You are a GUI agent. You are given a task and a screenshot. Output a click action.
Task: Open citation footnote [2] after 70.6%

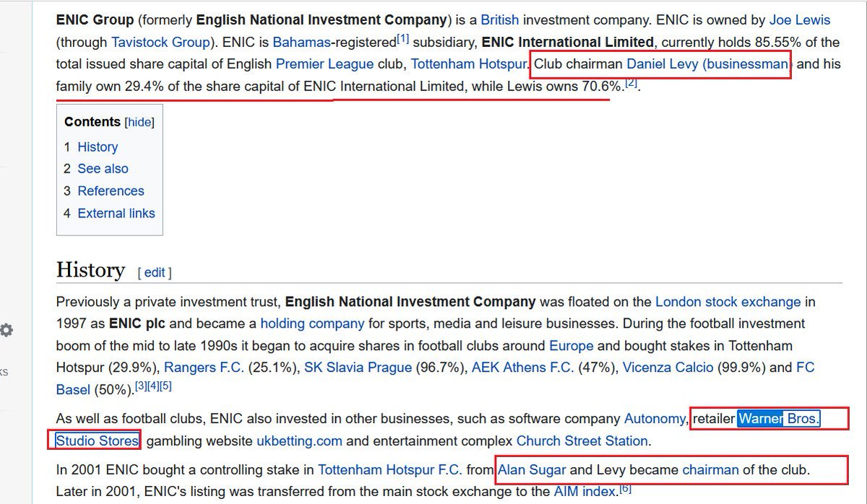pyautogui.click(x=631, y=82)
